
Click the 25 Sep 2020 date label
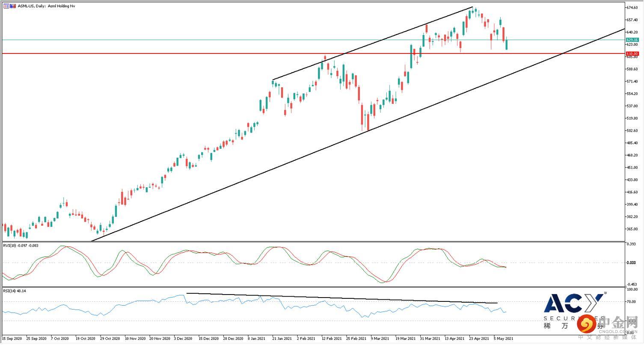(x=37, y=338)
